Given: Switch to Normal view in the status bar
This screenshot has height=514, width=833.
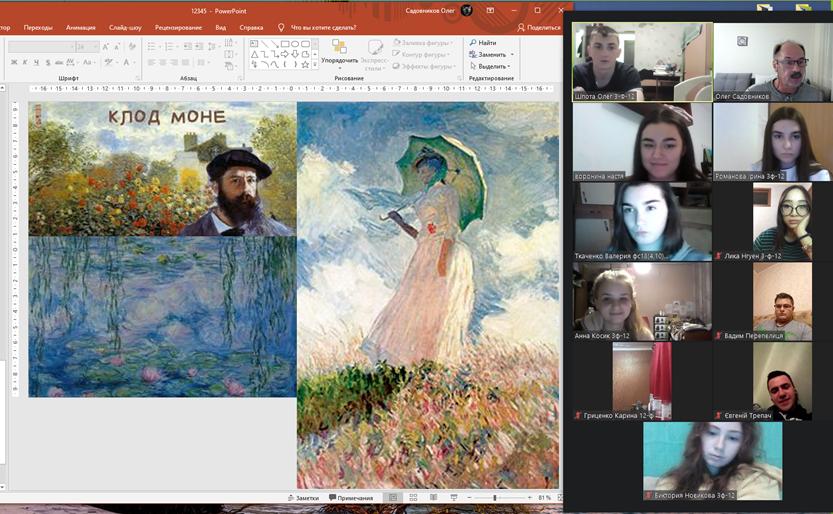Looking at the screenshot, I should [x=393, y=498].
